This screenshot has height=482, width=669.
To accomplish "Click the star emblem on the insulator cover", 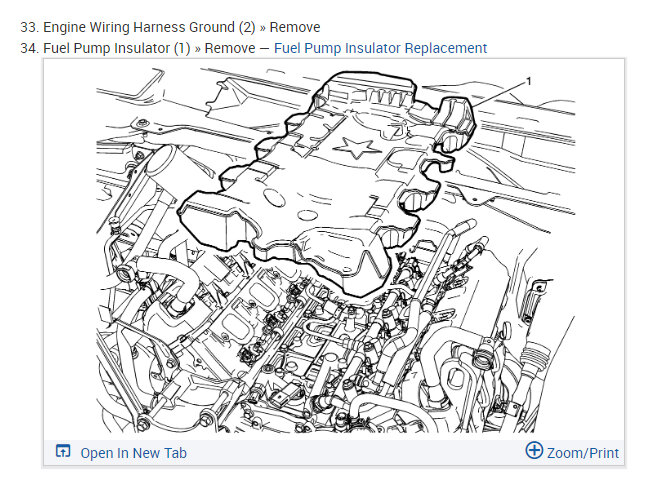I will tap(357, 148).
